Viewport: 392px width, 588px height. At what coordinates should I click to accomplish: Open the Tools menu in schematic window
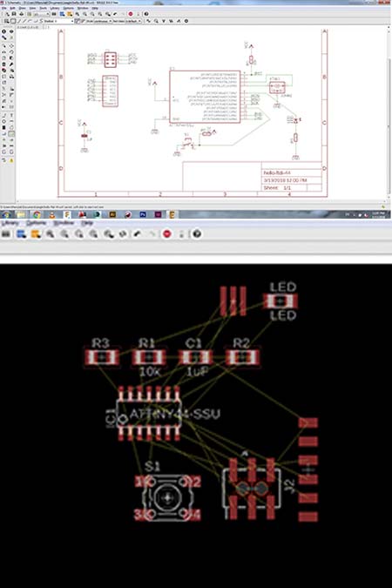pyautogui.click(x=44, y=8)
